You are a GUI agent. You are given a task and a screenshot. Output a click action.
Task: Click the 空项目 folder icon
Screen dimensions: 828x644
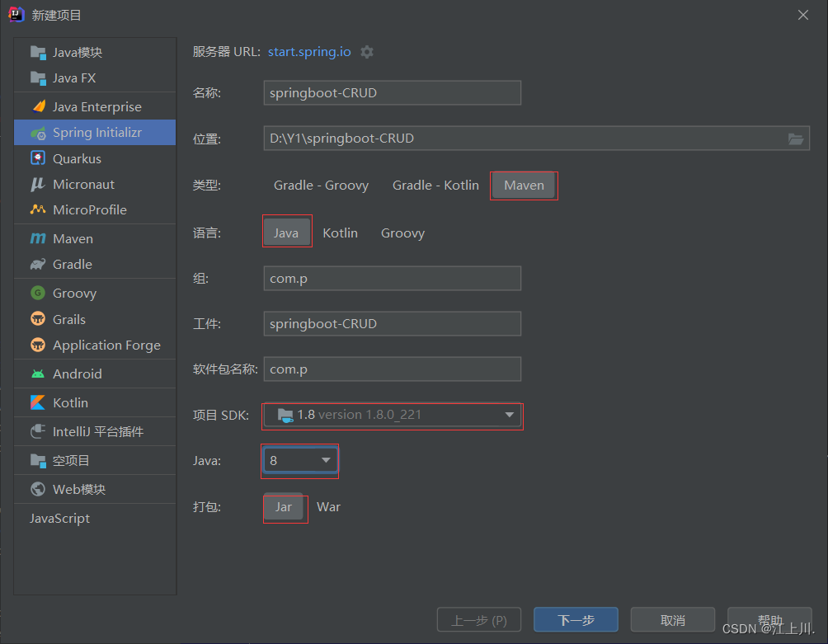tap(38, 460)
